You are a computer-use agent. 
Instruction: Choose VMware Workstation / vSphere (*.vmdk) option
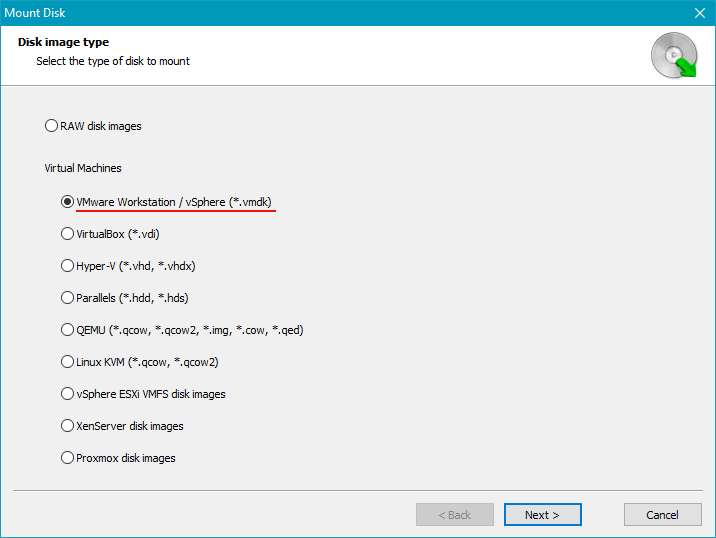166,202
